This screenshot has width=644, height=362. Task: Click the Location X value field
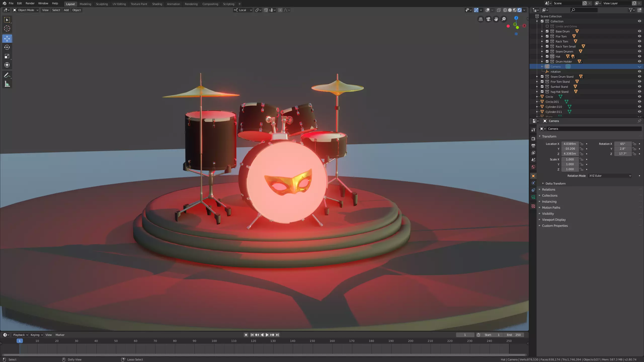[x=570, y=144]
